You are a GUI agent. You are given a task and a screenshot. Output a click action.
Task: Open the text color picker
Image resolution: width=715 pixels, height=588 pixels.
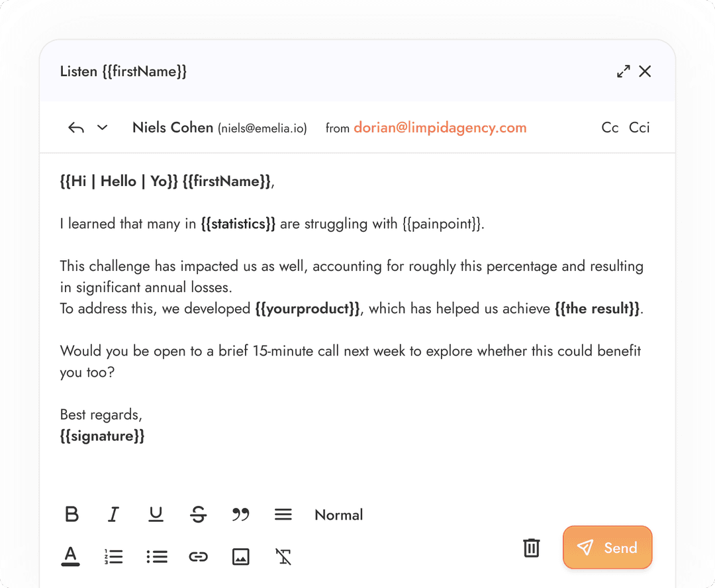tap(70, 556)
